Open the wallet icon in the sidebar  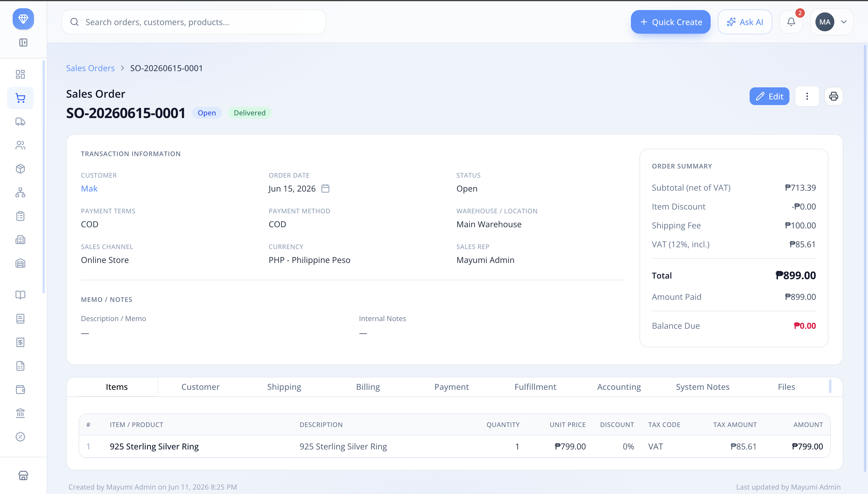[x=20, y=390]
